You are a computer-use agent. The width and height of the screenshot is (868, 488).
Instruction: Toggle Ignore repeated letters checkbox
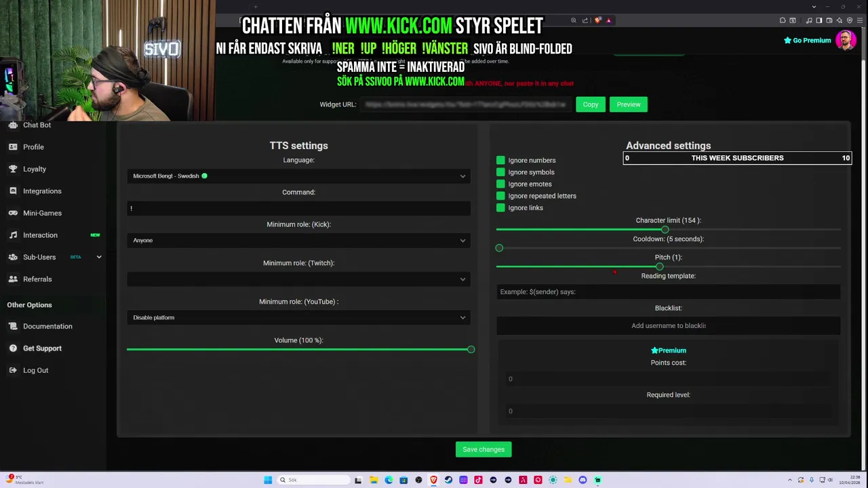tap(500, 196)
